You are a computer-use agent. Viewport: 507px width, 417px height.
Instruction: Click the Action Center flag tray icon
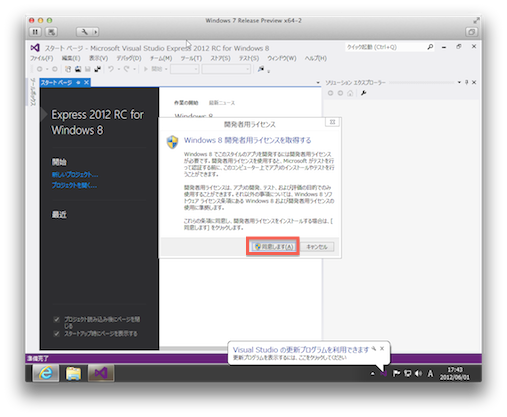396,373
